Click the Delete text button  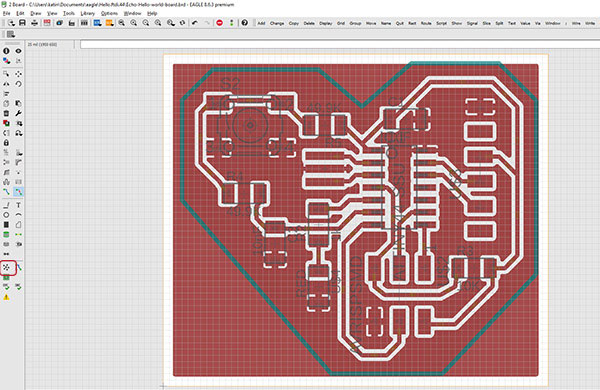pyautogui.click(x=309, y=23)
